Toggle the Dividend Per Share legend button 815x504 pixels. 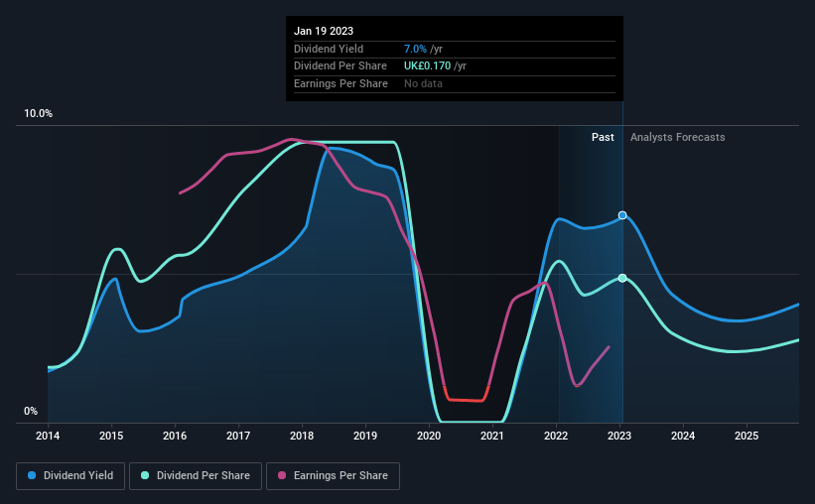pyautogui.click(x=196, y=476)
